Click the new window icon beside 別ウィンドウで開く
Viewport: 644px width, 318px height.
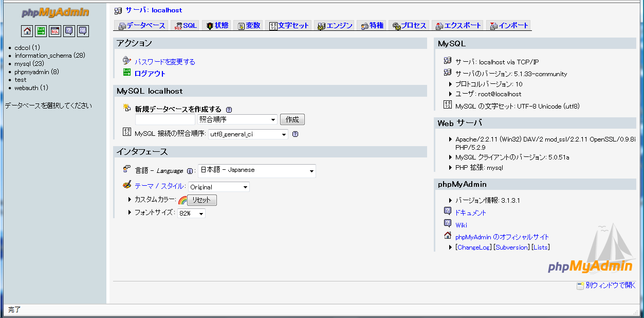point(580,286)
